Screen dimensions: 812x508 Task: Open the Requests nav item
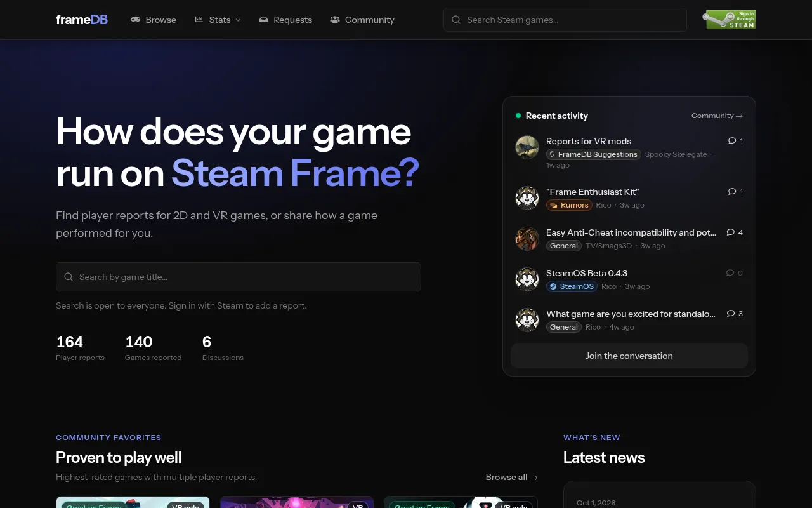point(285,20)
